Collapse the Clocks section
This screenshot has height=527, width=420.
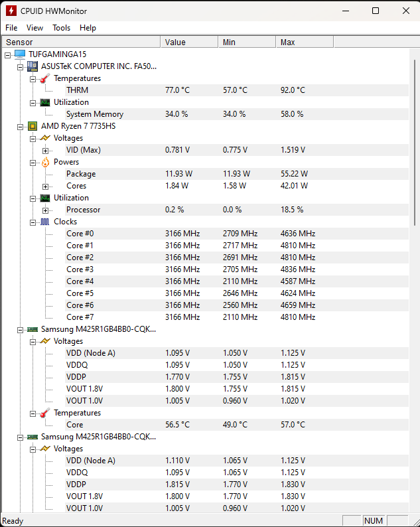(33, 222)
